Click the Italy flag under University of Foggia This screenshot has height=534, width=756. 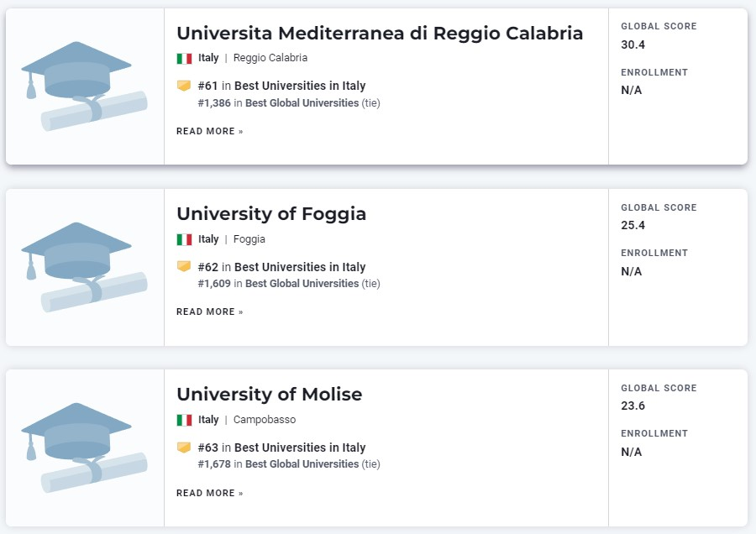[x=184, y=239]
